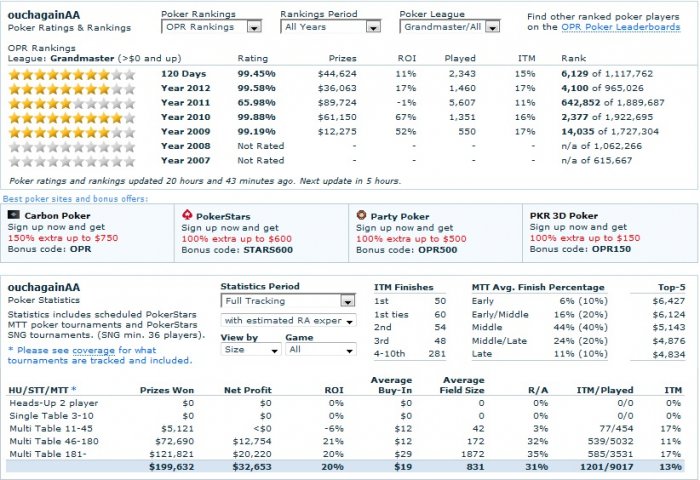Click the Rating column header
Viewport: 700px width, 480px height.
253,58
